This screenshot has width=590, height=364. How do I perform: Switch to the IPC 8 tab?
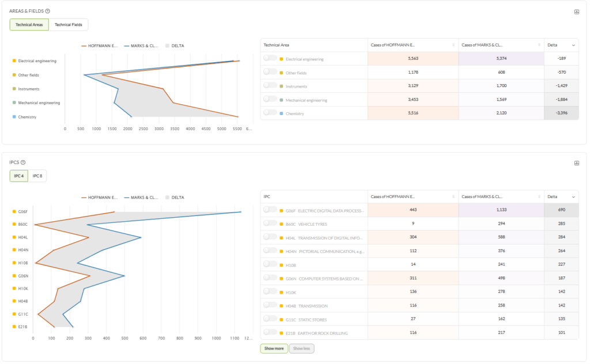pyautogui.click(x=37, y=176)
